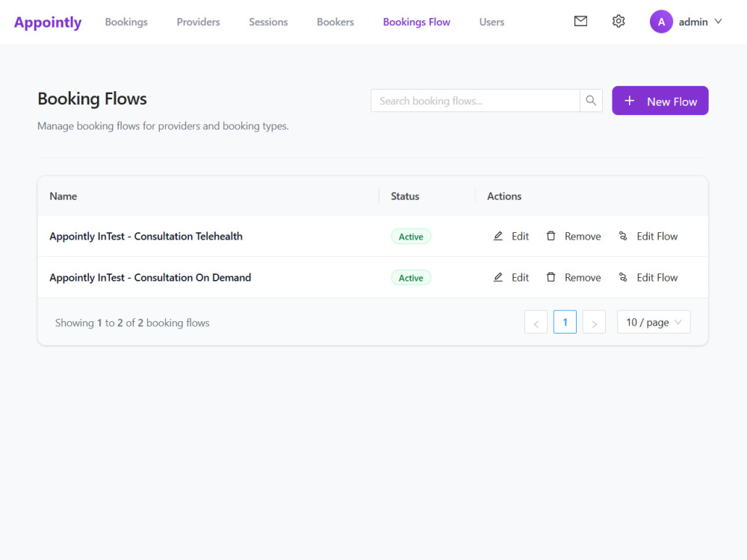Click pencil icon for Consultation Telehealth row

[x=498, y=236]
